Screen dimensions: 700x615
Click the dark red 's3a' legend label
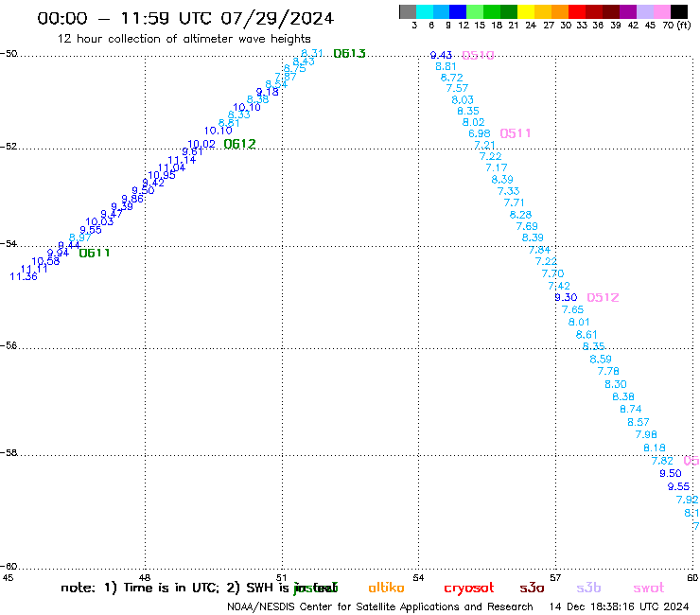click(532, 589)
